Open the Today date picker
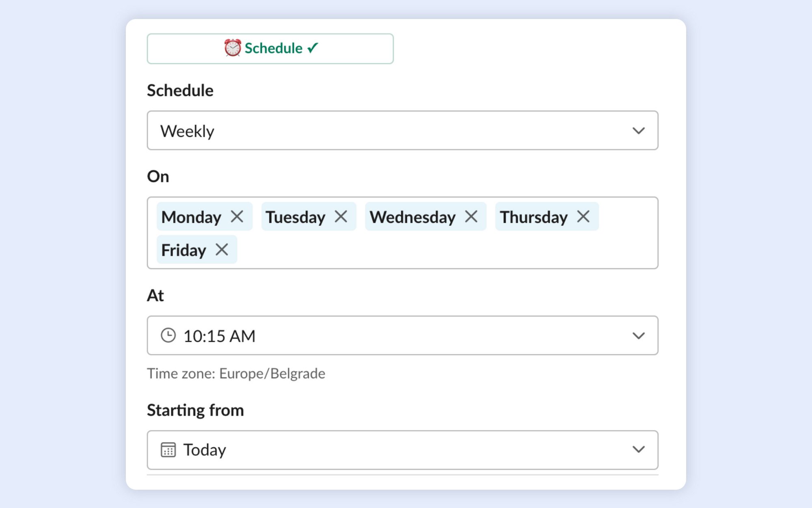 [x=402, y=450]
